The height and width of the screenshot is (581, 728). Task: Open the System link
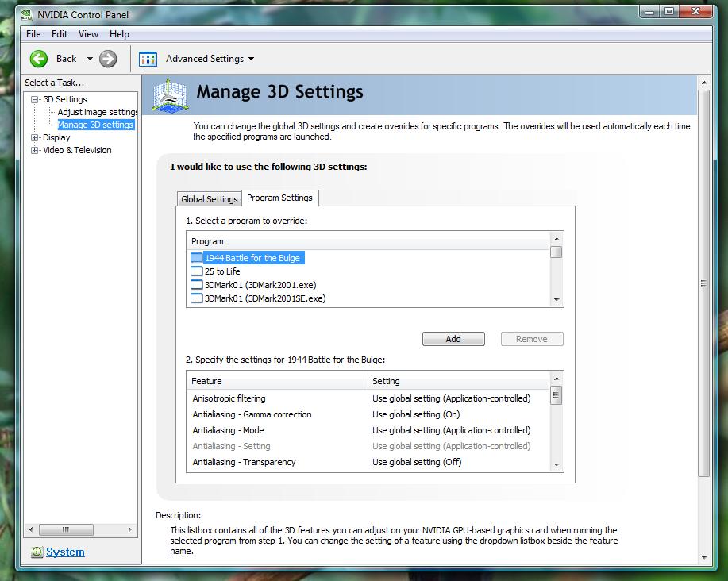click(65, 552)
